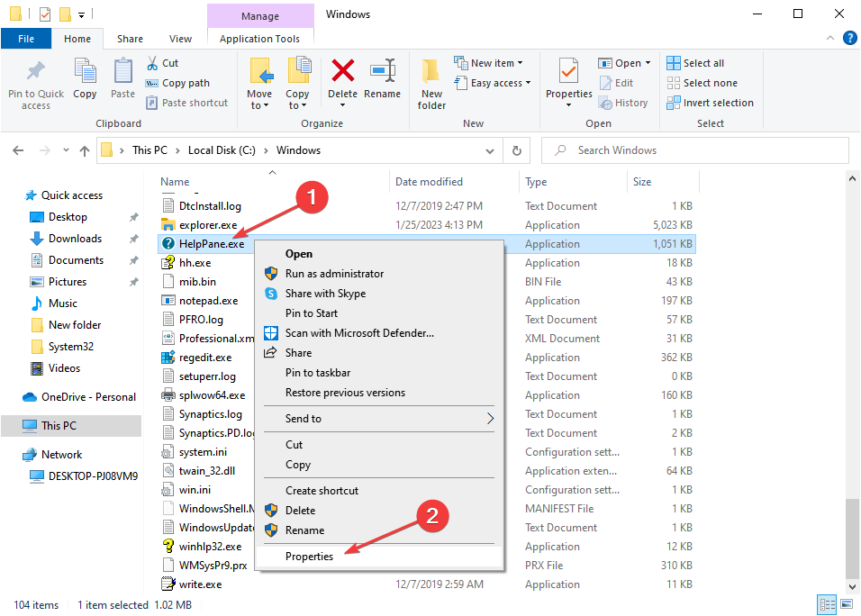
Task: Click Select all in the ribbon
Action: pos(695,63)
